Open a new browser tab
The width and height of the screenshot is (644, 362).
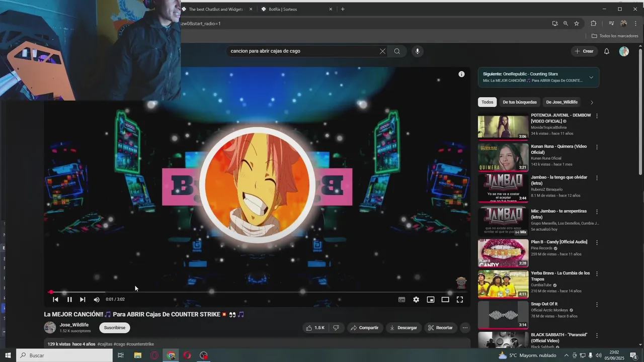343,9
